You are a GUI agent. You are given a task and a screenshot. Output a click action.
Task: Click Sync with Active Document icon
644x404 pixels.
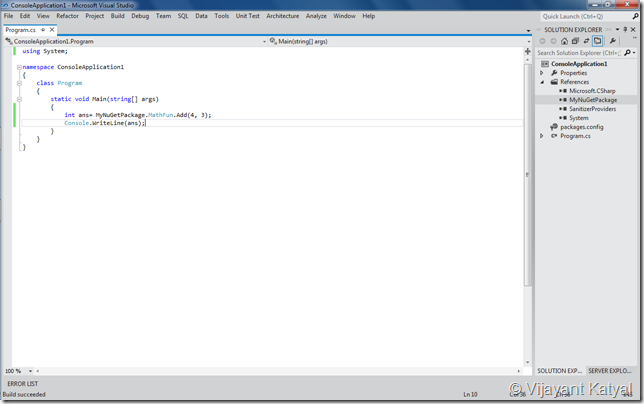pyautogui.click(x=586, y=41)
